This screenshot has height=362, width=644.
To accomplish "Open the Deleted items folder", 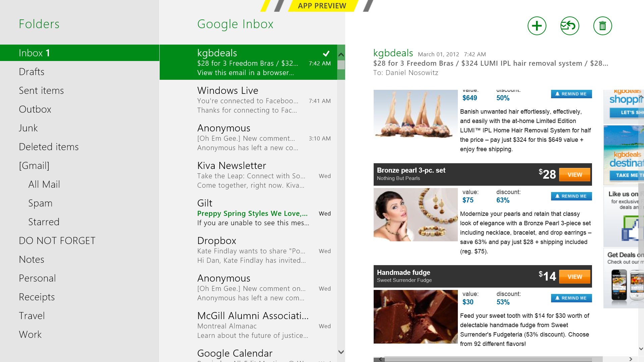I will (49, 147).
